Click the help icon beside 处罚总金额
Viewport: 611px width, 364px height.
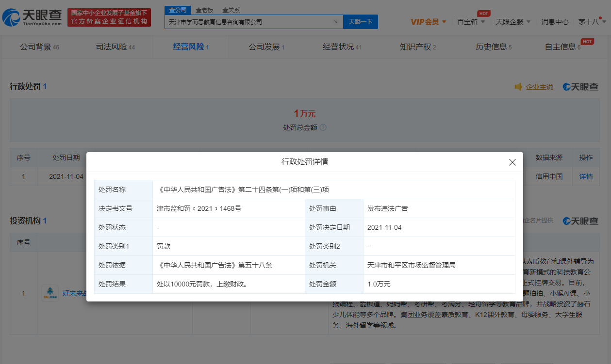323,127
